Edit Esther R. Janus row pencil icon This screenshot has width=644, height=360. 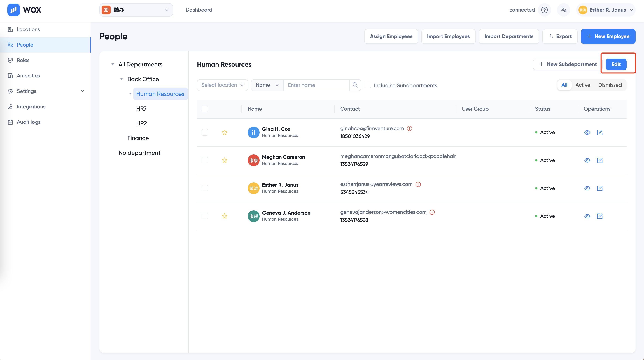[x=600, y=188]
